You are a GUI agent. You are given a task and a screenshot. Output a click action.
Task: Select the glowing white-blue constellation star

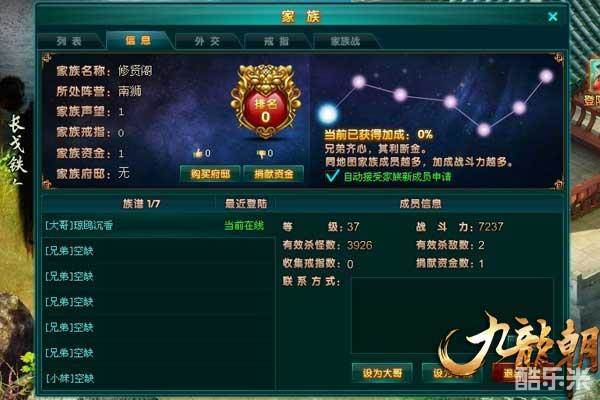point(328,114)
